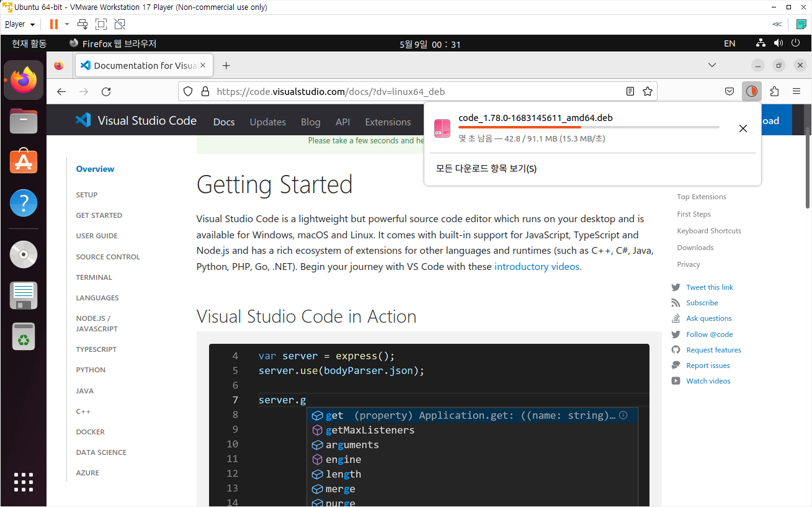Click the RSS Subscribe icon
Viewport: 812px width, 507px height.
pos(676,303)
